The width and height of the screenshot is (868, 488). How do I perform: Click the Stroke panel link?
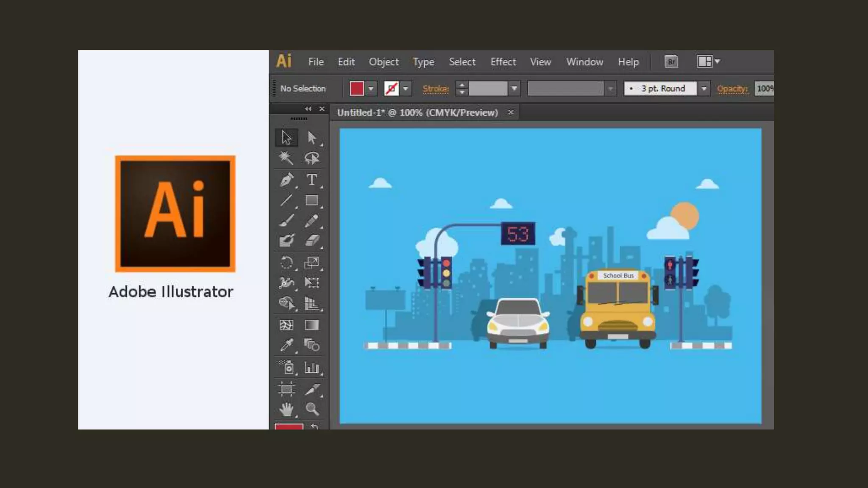click(436, 89)
